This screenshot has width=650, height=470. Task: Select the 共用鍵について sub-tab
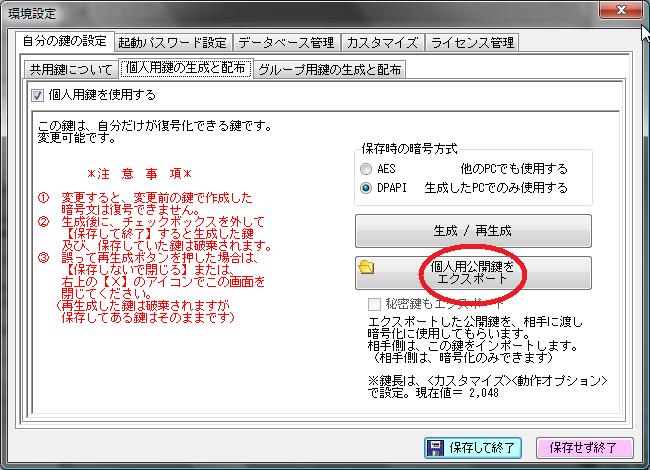pos(71,69)
